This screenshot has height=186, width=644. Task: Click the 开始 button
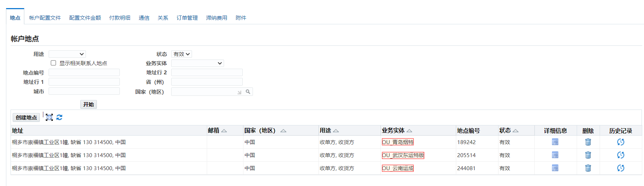[x=88, y=104]
